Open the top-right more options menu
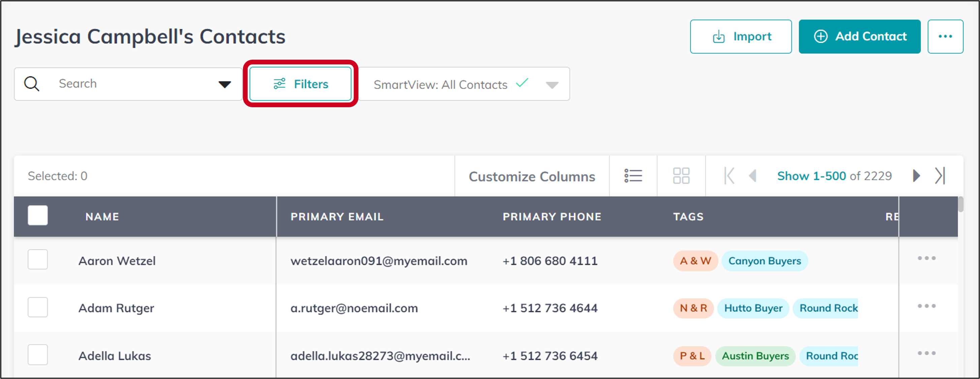Image resolution: width=980 pixels, height=379 pixels. (x=946, y=36)
